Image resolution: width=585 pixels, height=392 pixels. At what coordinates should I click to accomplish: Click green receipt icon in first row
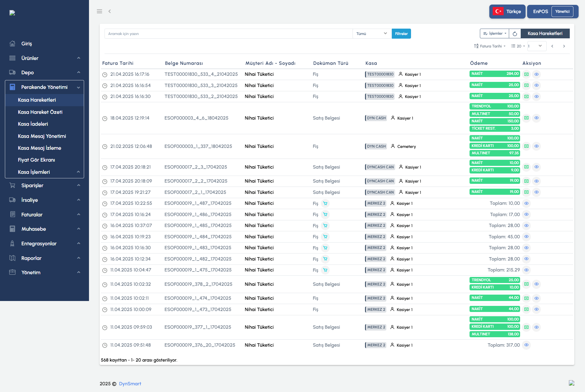tap(526, 74)
